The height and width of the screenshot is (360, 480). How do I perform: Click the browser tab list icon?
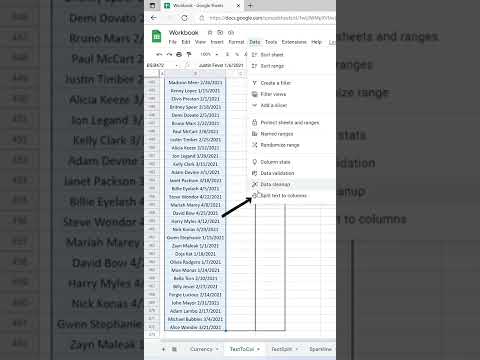pyautogui.click(x=152, y=5)
